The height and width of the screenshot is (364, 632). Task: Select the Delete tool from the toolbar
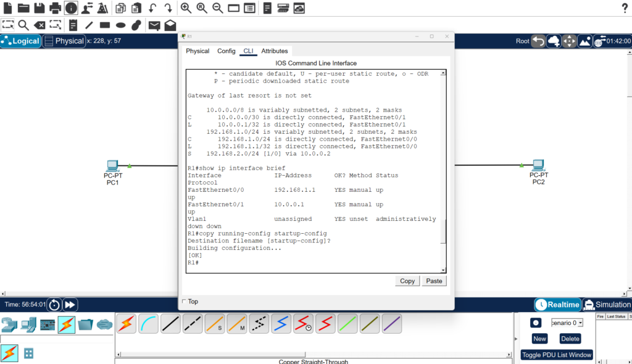tap(39, 25)
